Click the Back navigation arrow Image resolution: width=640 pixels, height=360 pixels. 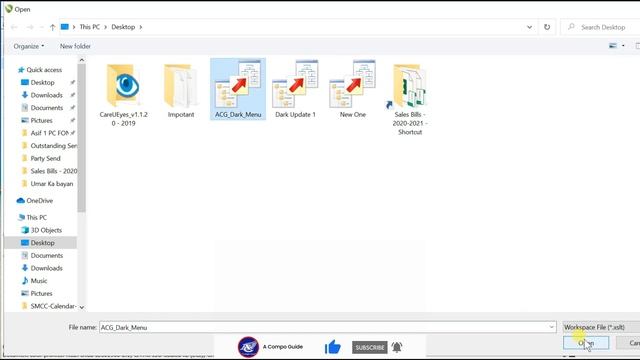click(x=14, y=27)
